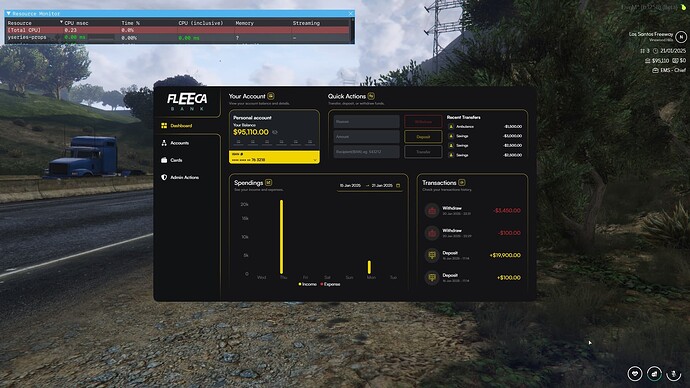Click the heart health icon bottom right
This screenshot has width=690, height=388.
click(635, 373)
